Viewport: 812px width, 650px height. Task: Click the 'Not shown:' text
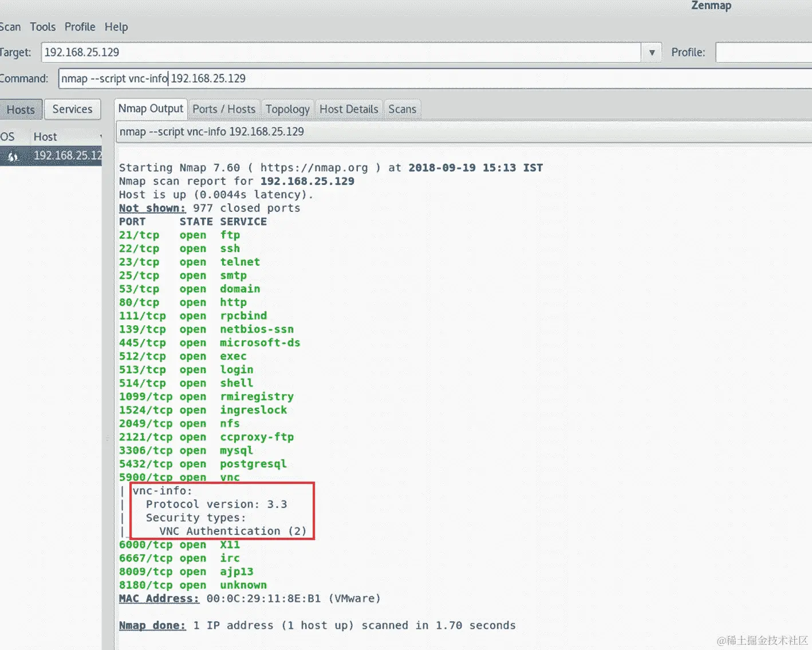tap(152, 208)
